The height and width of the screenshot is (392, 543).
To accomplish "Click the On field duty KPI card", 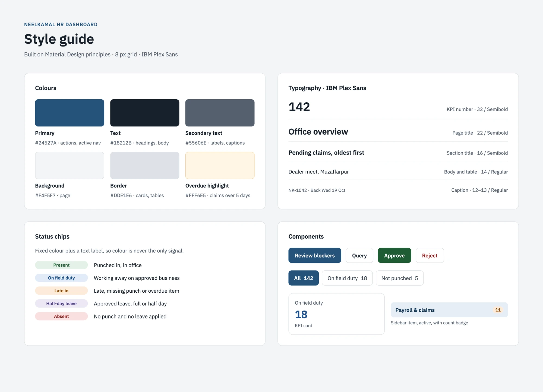I will coord(337,314).
